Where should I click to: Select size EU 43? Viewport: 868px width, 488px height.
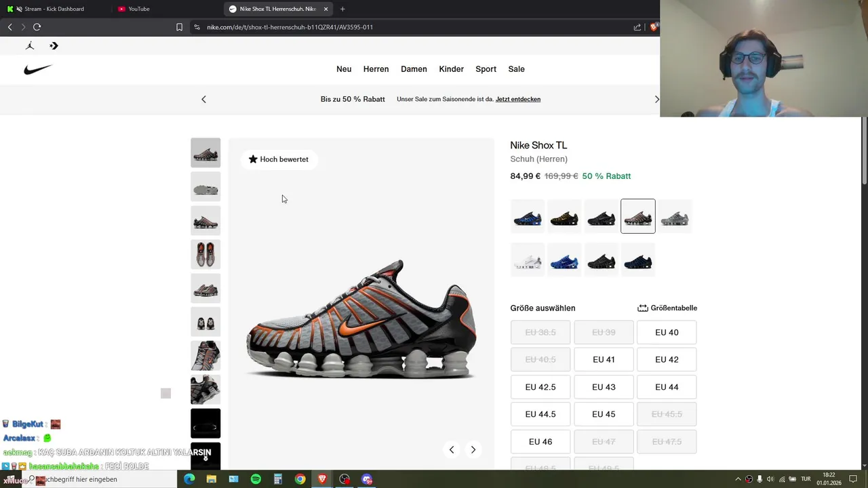click(x=604, y=387)
